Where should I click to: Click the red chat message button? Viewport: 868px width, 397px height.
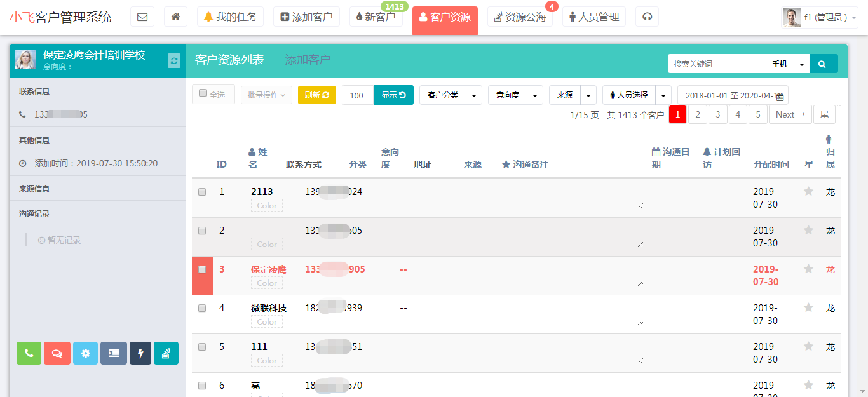tap(57, 353)
